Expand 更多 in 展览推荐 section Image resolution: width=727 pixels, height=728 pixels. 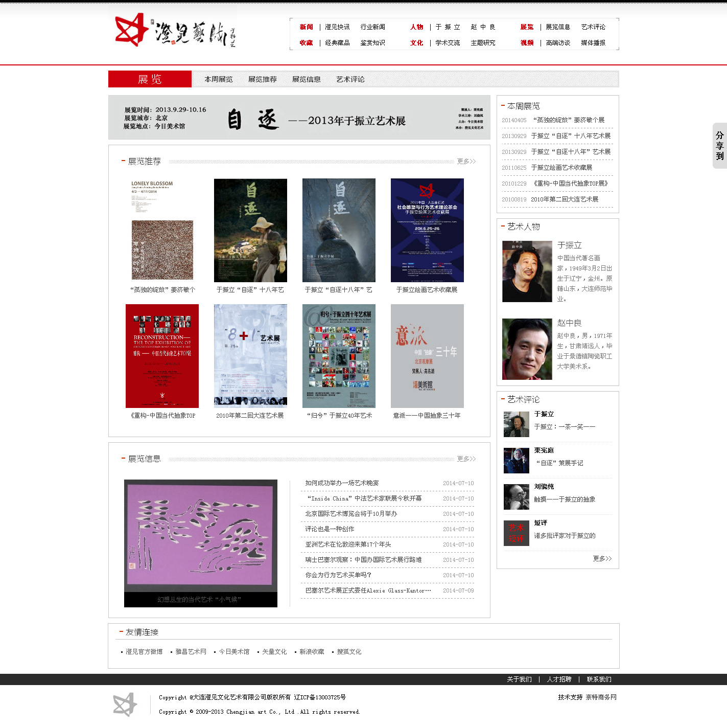466,162
